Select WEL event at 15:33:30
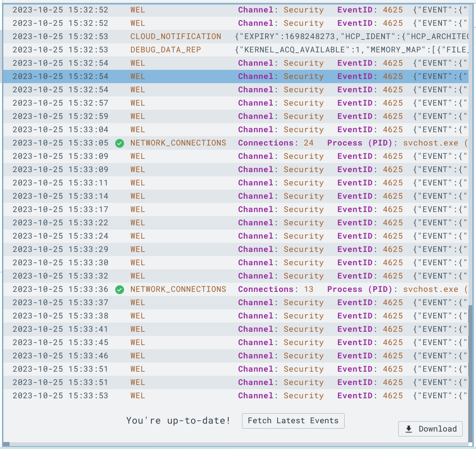The image size is (476, 449). coord(236,263)
